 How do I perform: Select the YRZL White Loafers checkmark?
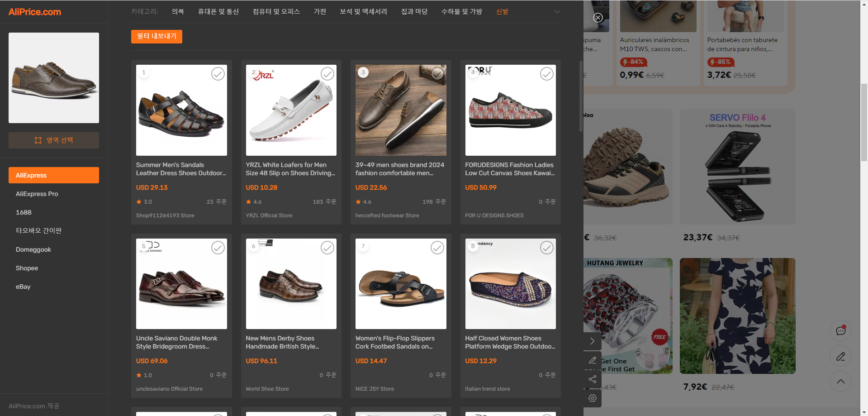coord(327,74)
